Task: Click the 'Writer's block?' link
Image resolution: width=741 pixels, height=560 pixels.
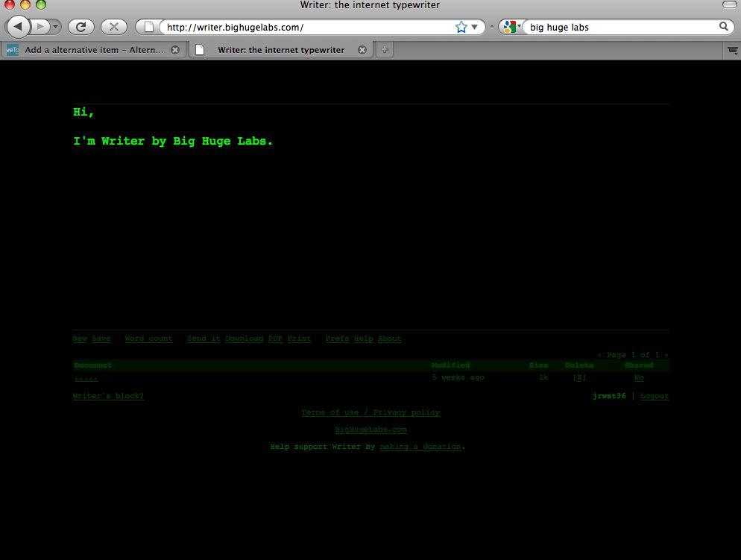Action: (108, 395)
